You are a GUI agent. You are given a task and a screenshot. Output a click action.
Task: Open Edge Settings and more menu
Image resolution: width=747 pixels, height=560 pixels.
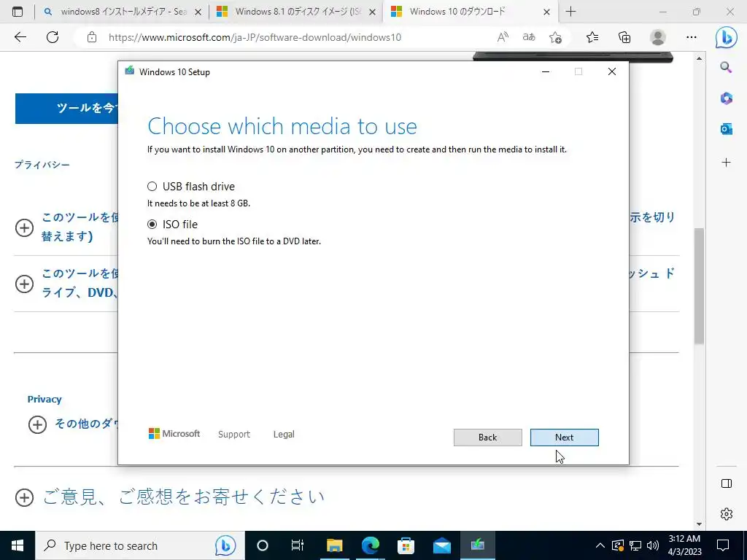692,37
